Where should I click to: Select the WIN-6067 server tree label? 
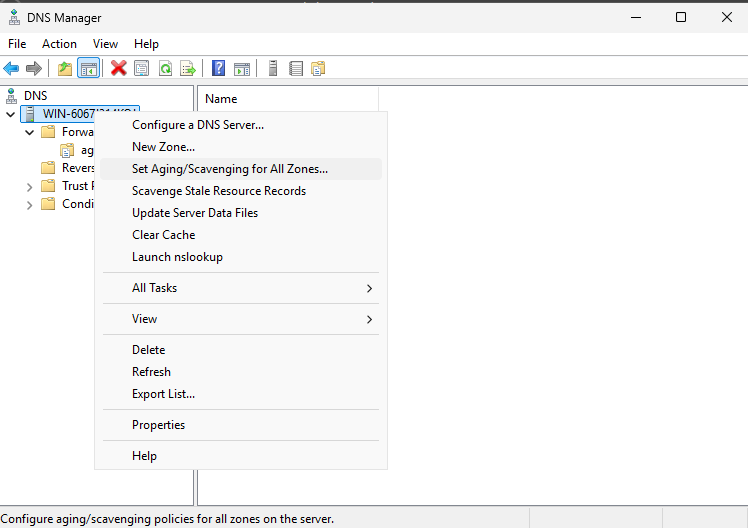(x=68, y=114)
